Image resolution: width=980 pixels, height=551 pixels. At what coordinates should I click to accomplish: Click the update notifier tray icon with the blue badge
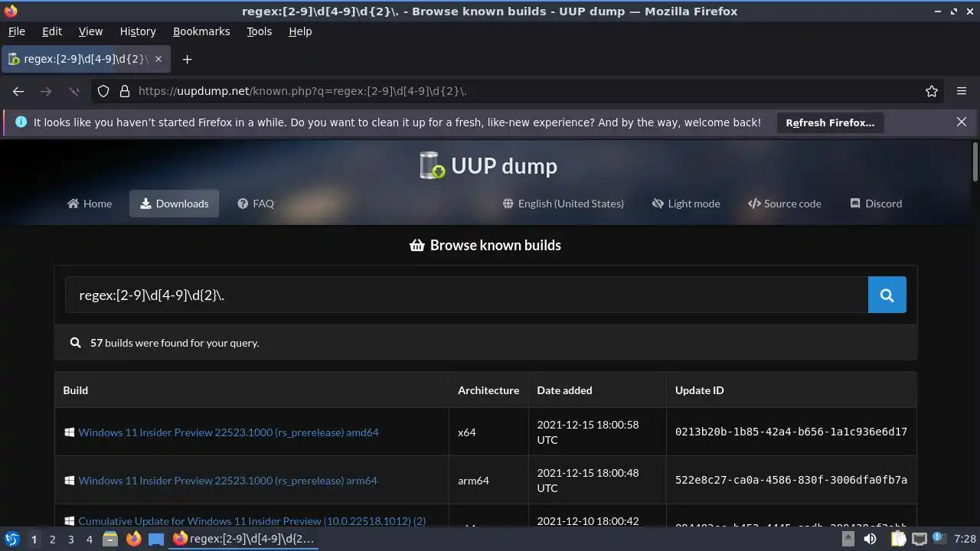coord(939,539)
